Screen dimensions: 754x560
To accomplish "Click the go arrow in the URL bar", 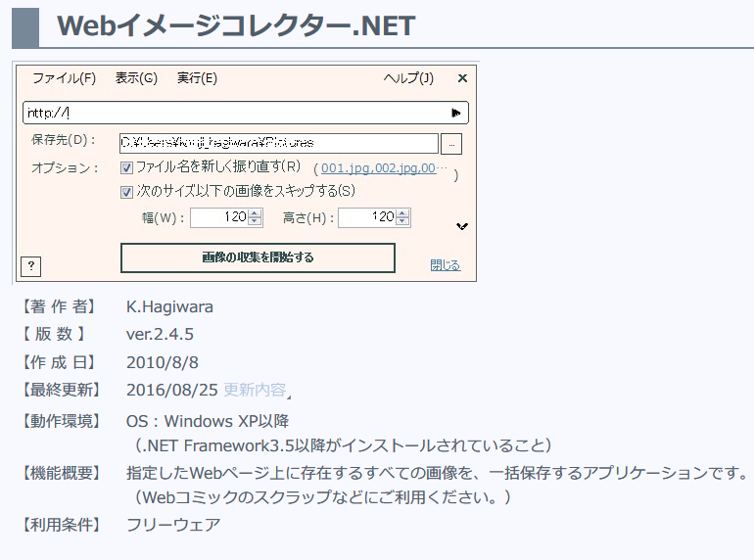I will tap(455, 113).
